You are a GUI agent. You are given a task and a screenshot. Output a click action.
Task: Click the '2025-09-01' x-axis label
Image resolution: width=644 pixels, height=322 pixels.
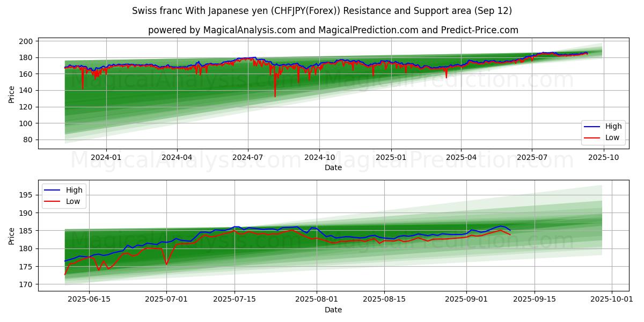click(466, 300)
